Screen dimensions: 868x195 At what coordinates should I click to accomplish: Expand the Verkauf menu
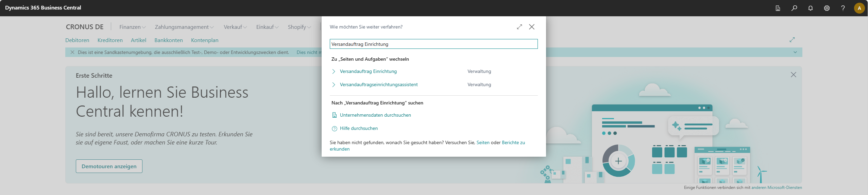pos(235,27)
